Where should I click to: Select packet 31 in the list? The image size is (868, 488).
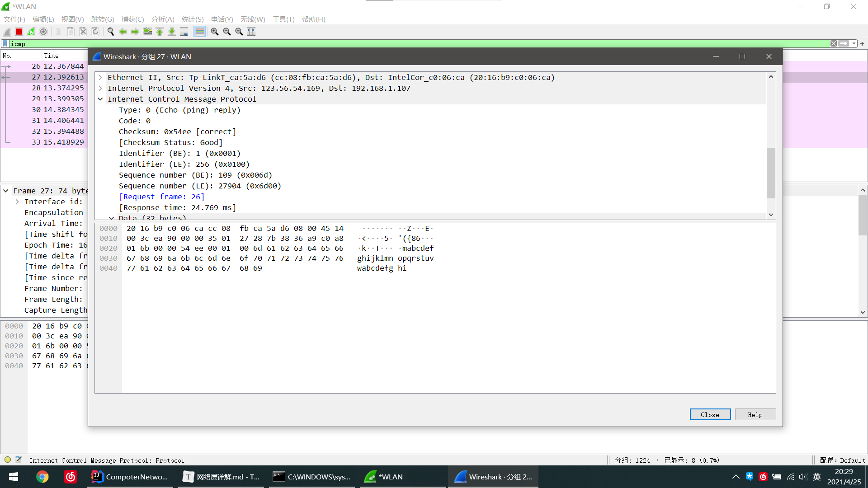tap(44, 121)
